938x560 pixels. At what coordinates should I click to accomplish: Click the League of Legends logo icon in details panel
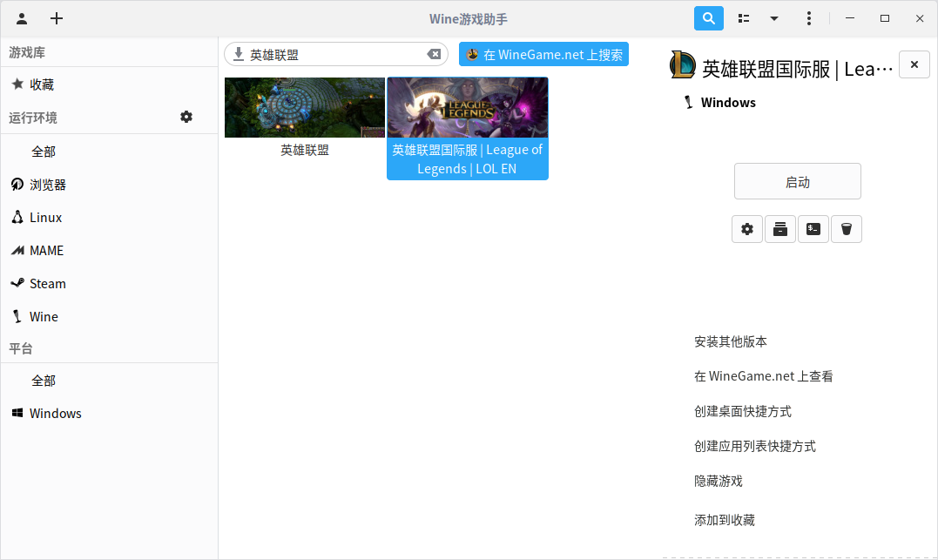pos(682,64)
